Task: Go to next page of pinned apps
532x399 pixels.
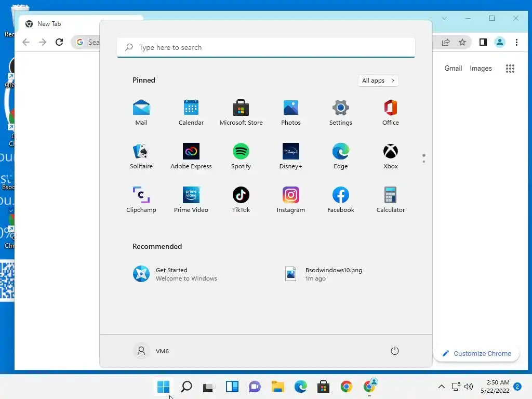Action: [x=424, y=162]
